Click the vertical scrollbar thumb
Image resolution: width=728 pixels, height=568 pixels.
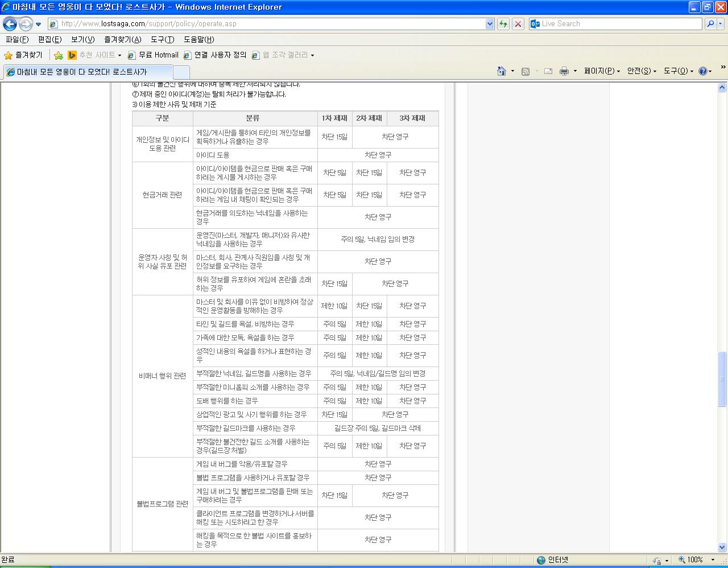[x=722, y=379]
